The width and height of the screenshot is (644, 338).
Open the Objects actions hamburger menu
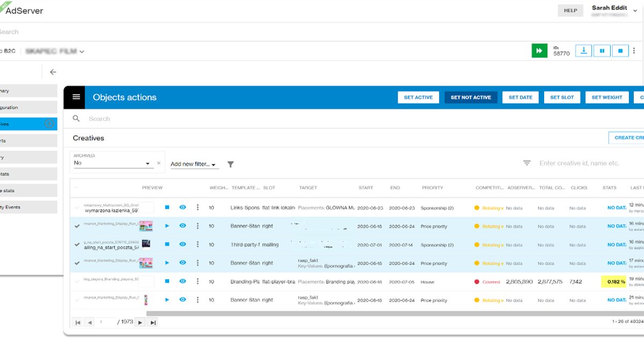pyautogui.click(x=75, y=97)
